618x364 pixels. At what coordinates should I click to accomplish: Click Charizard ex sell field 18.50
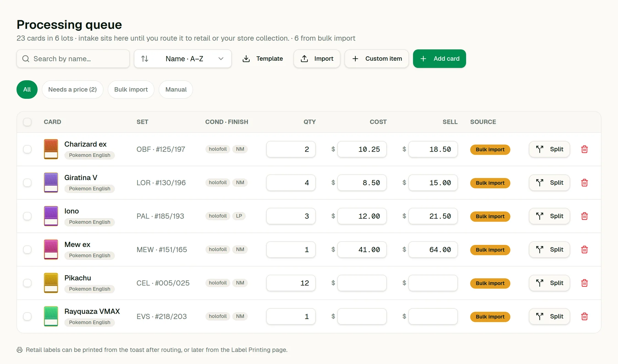[x=433, y=149]
